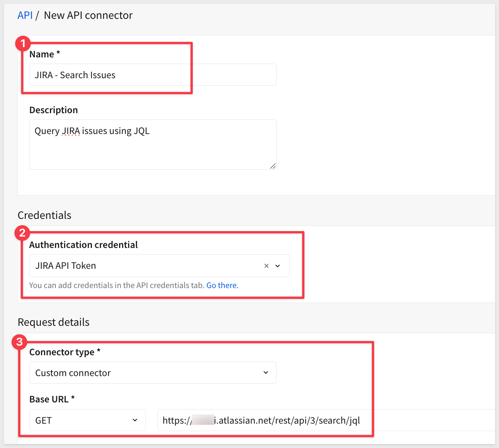Viewport: 499px width, 448px height.
Task: Click the 'Authentication credential' label
Action: click(83, 245)
